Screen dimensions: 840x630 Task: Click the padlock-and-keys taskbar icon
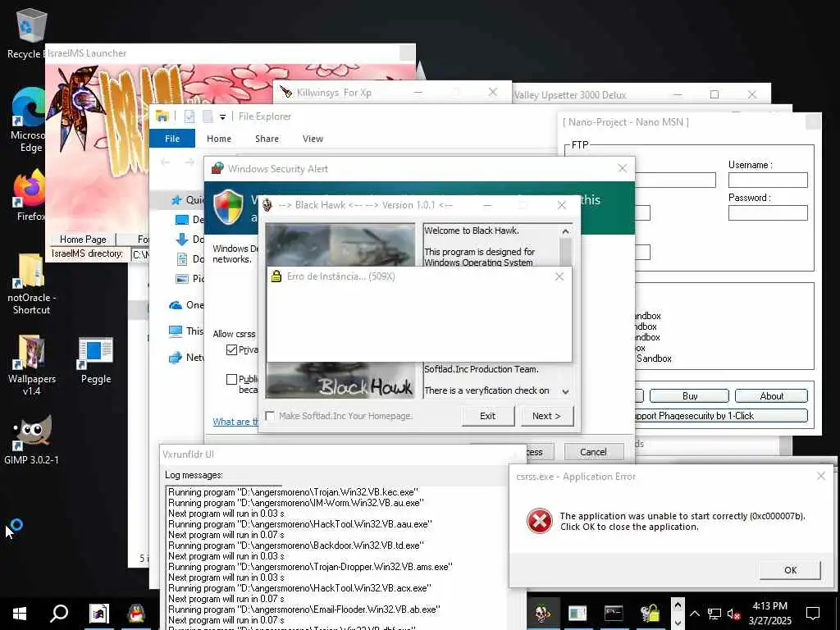tap(650, 614)
